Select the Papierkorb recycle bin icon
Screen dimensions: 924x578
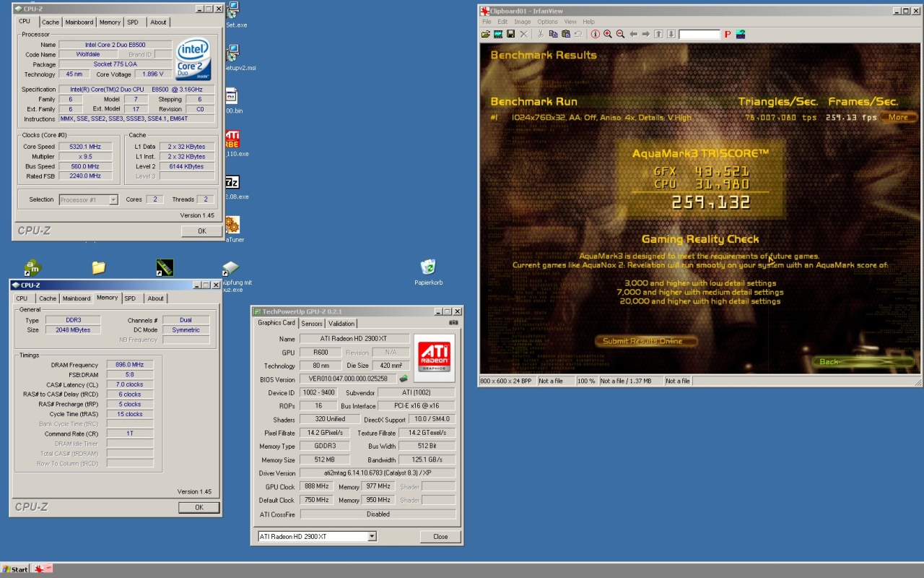point(428,268)
